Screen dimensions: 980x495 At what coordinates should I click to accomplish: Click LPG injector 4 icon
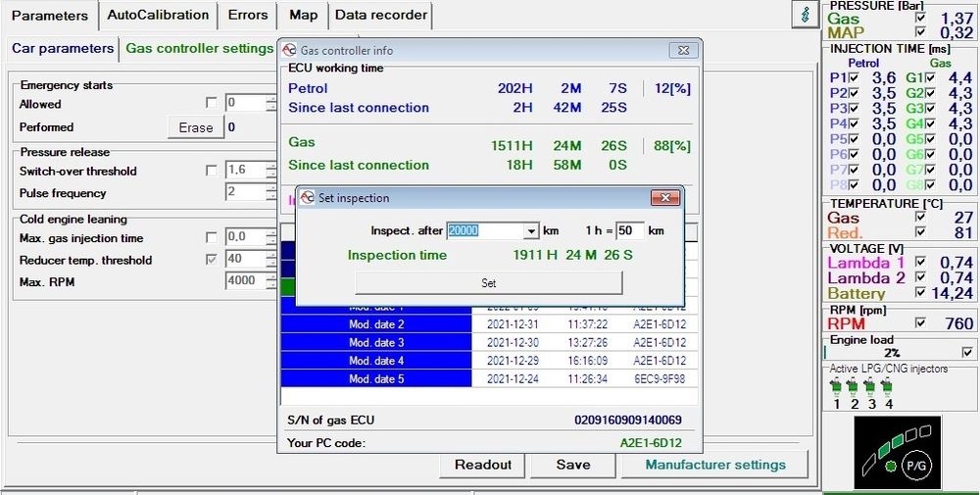pos(887,388)
